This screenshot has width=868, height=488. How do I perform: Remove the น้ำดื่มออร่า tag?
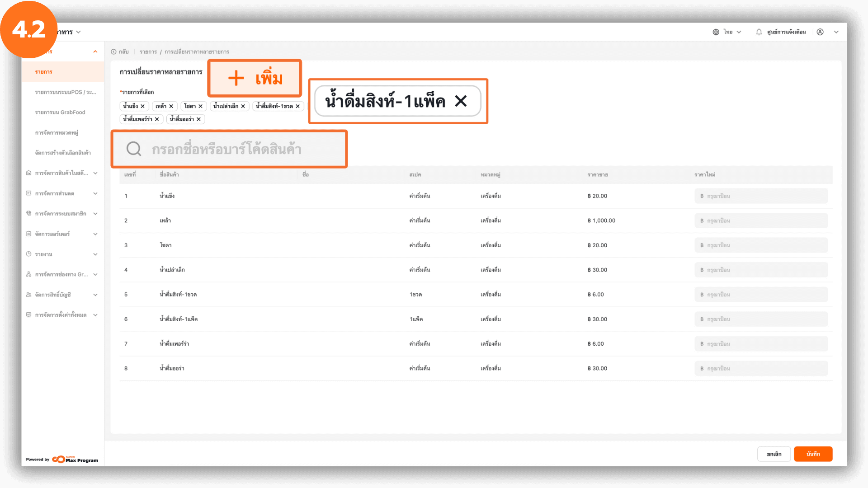[198, 119]
